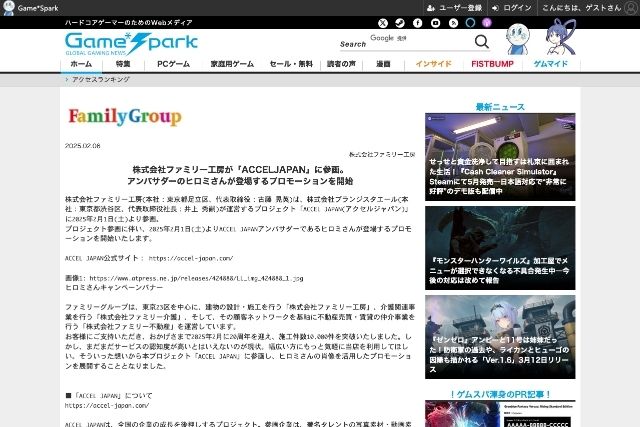
Task: Click the magnifying glass search icon
Action: pyautogui.click(x=482, y=41)
